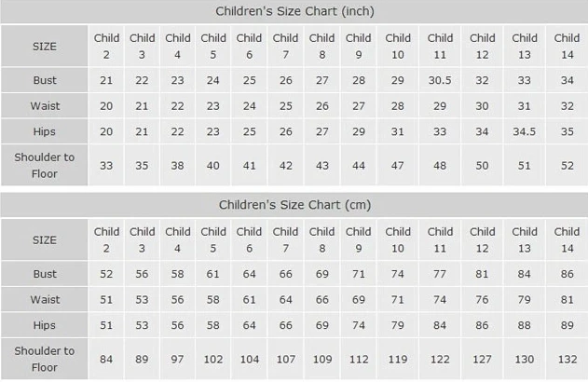The image size is (588, 382).
Task: Click the Child 2 column header in inch chart
Action: click(x=106, y=46)
